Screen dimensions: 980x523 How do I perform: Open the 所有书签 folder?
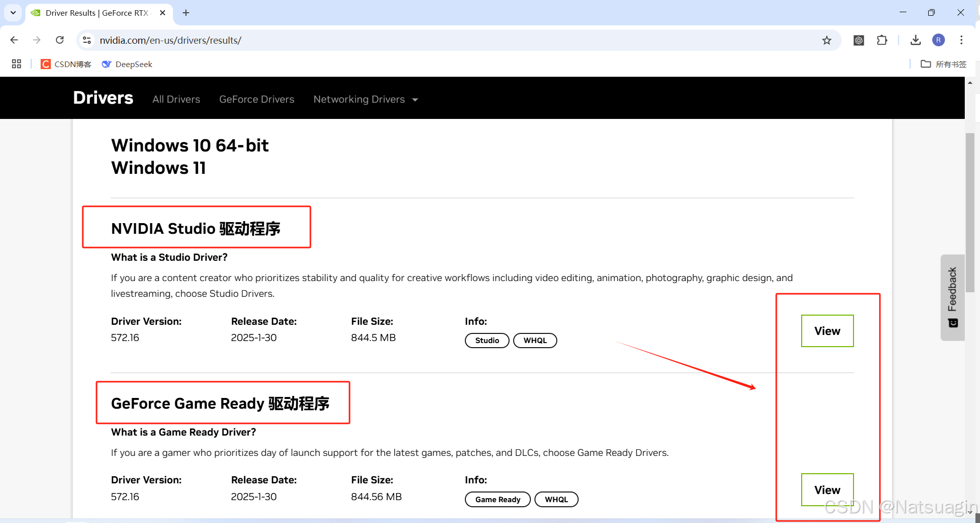943,64
